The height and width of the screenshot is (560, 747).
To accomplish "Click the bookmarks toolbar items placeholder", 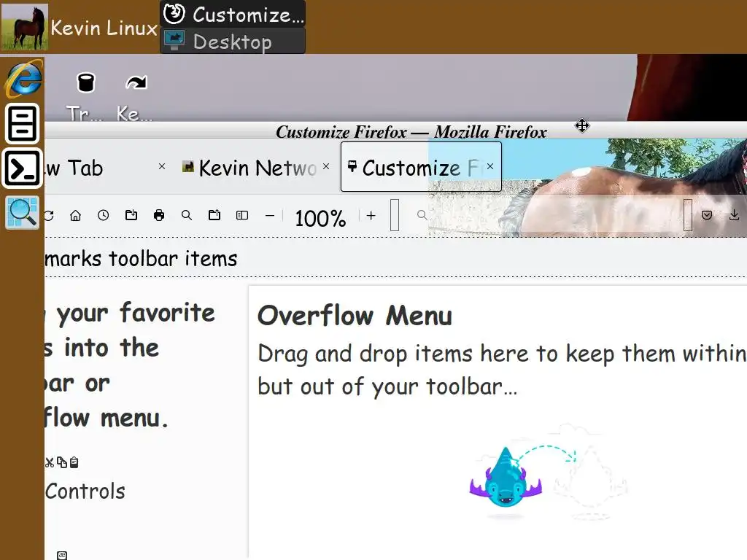I will point(141,259).
